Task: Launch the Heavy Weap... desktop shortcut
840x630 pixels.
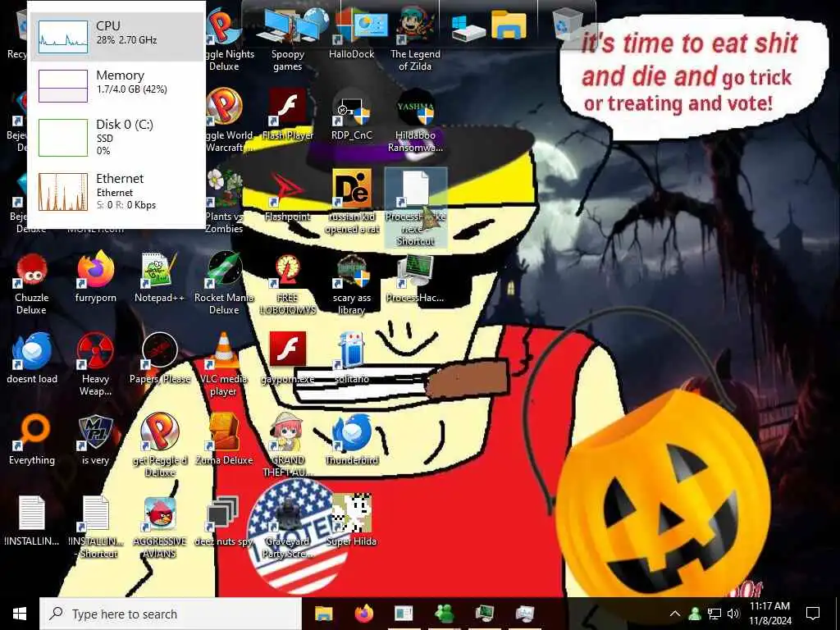Action: point(95,364)
